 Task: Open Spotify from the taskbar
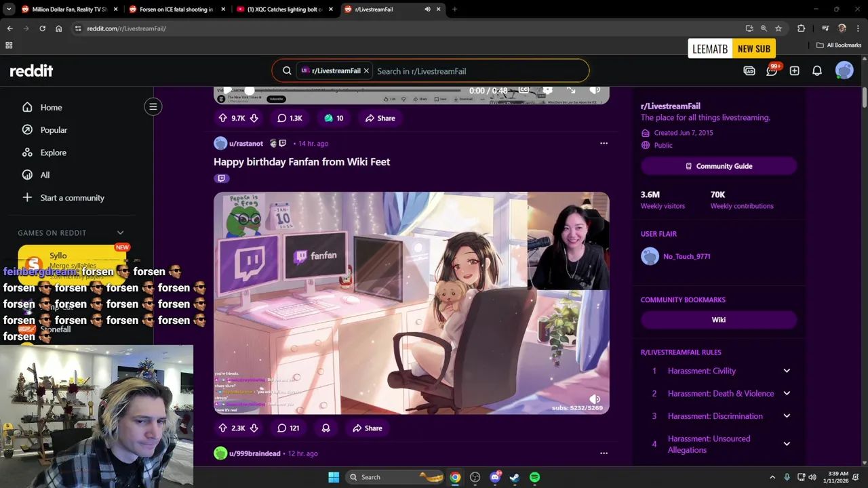click(534, 477)
